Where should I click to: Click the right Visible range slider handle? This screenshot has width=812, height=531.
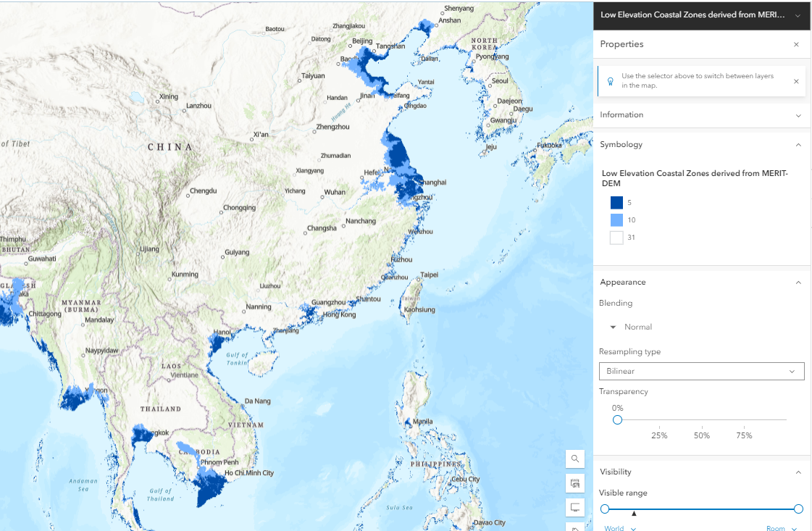point(798,509)
